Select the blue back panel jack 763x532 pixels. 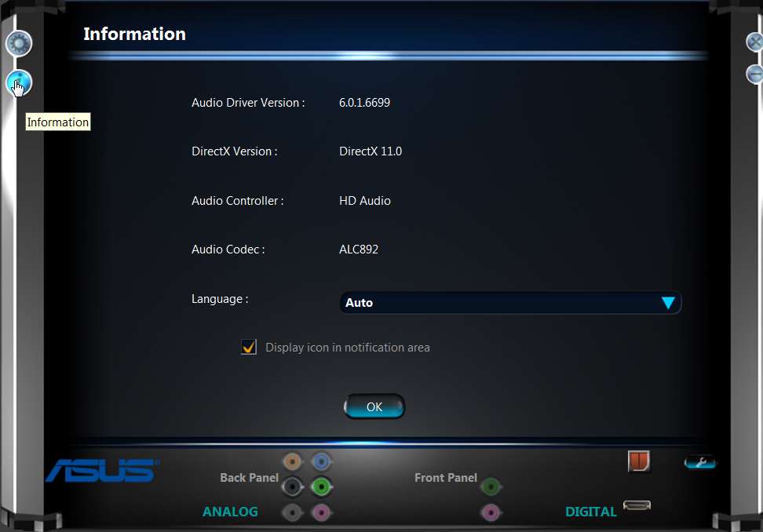321,461
